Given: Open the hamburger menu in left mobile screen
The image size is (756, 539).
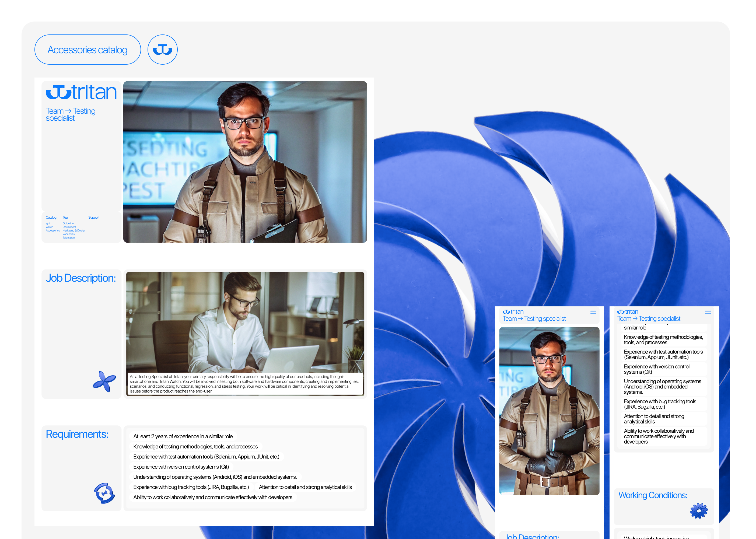Looking at the screenshot, I should click(x=593, y=312).
